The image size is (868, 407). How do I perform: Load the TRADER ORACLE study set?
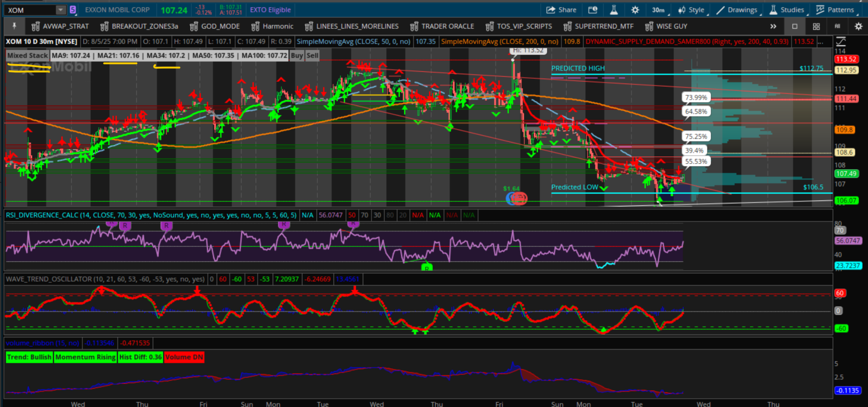tap(442, 26)
